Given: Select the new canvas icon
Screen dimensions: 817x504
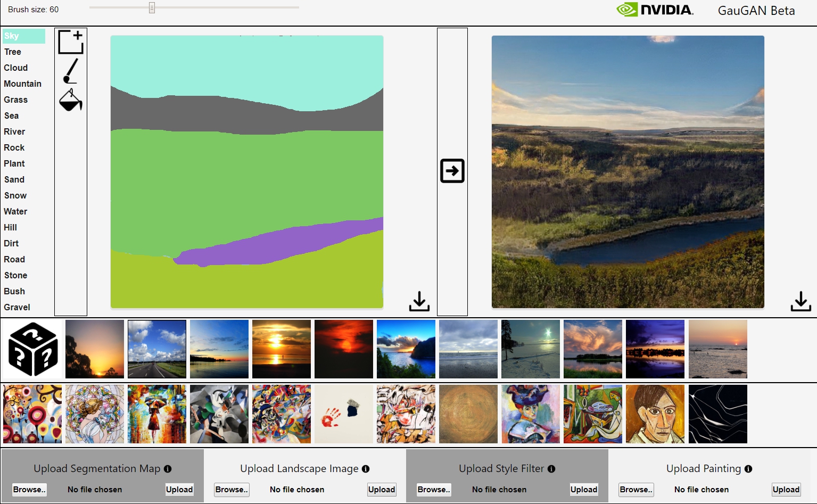Looking at the screenshot, I should click(71, 42).
